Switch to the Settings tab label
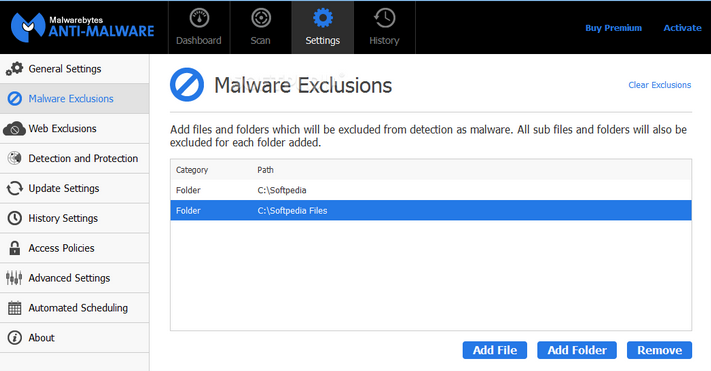The image size is (711, 371). [x=322, y=40]
